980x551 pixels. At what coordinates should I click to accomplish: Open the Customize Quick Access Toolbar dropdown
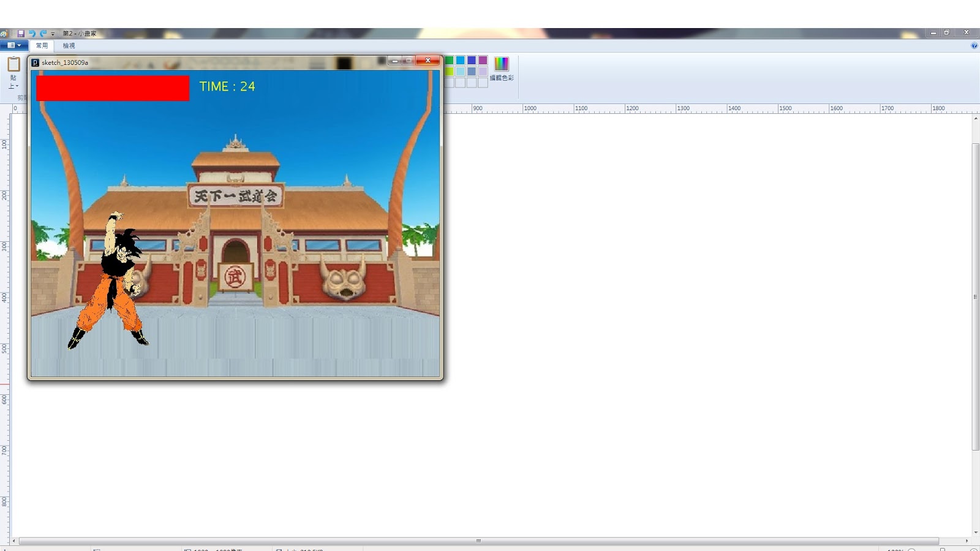53,34
